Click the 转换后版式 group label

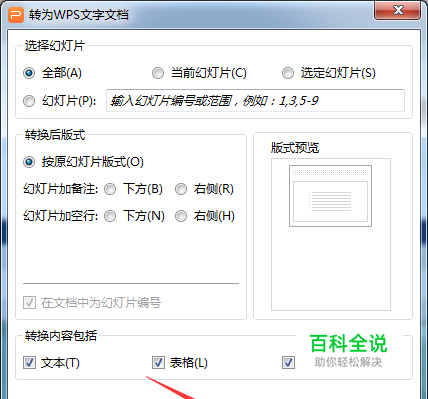point(55,135)
